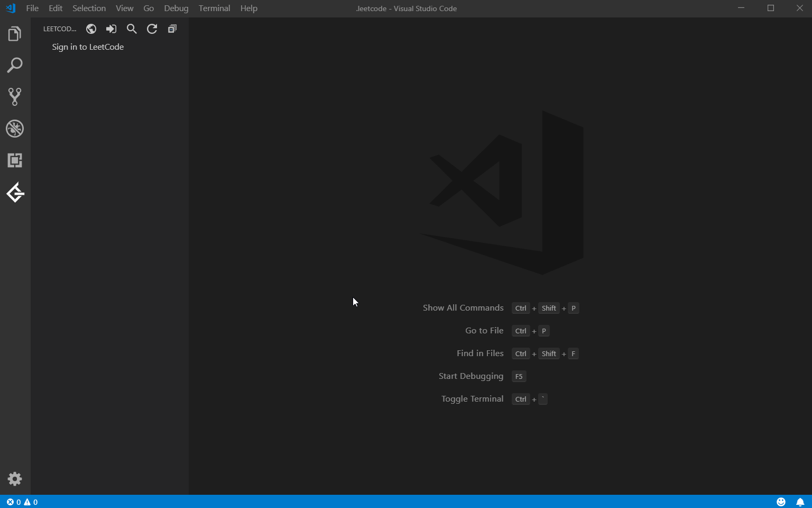Click the .leetcode title bar text

click(406, 8)
